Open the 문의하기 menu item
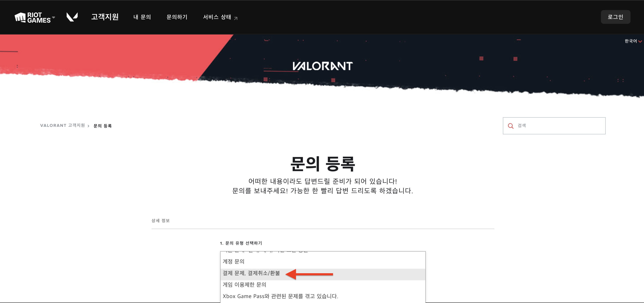The image size is (644, 303). tap(177, 17)
